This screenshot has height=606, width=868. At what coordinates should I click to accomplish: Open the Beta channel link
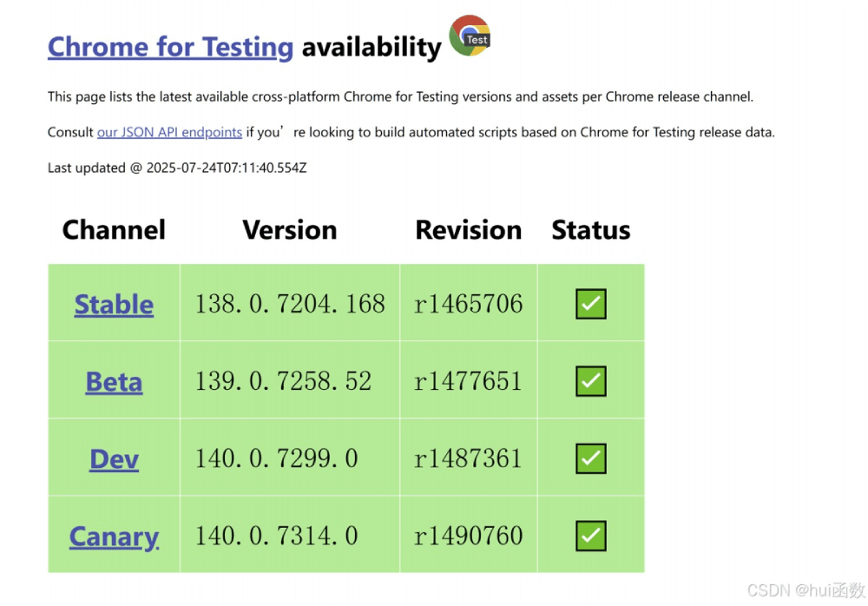click(114, 382)
